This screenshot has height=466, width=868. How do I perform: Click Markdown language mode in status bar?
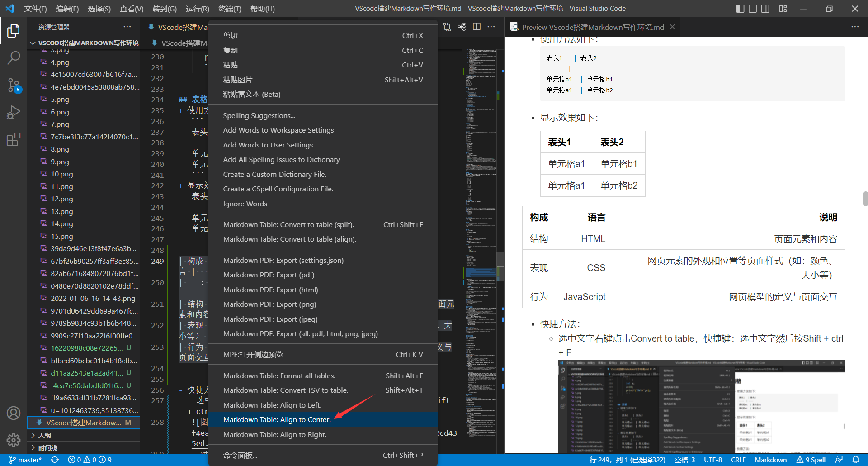point(770,460)
